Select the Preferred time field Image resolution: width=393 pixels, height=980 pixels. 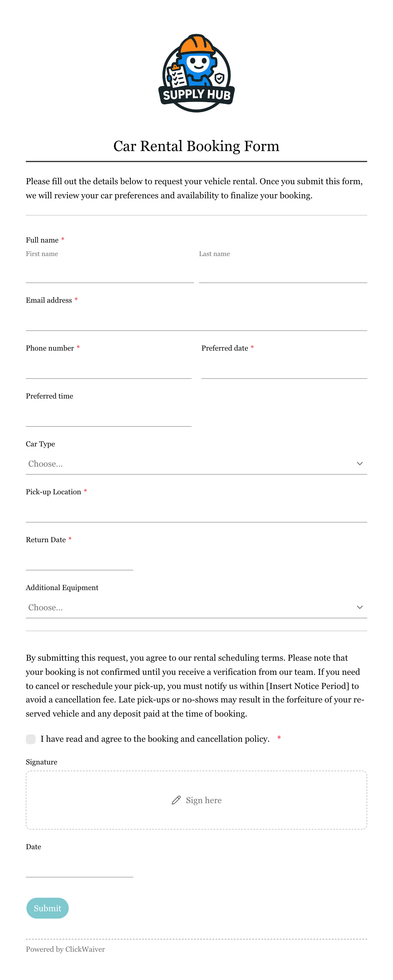click(x=109, y=416)
